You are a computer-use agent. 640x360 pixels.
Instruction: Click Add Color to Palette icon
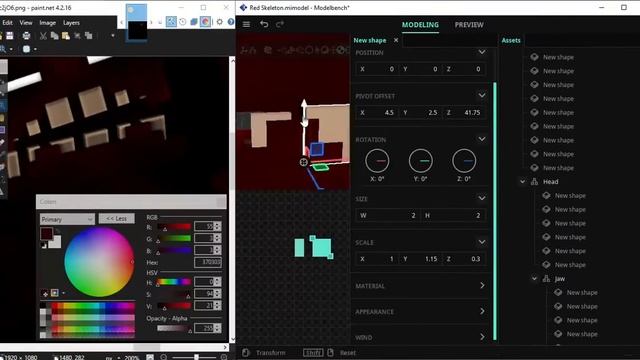tap(45, 293)
